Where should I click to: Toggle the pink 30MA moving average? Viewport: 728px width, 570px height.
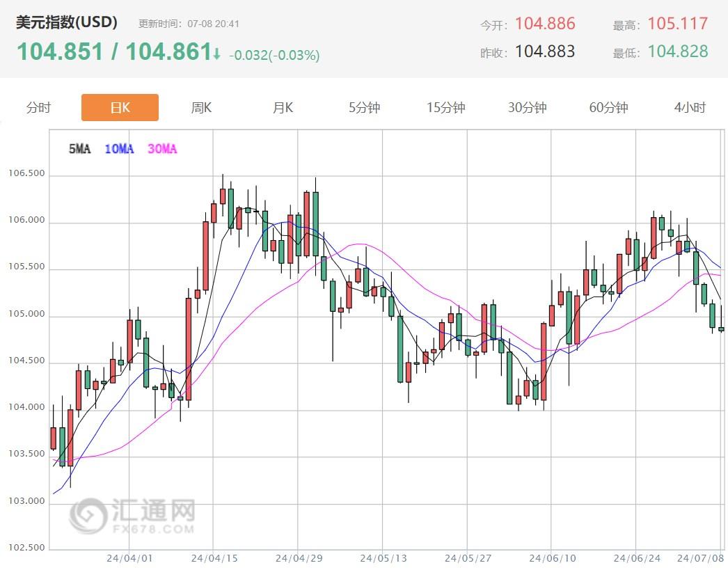[x=161, y=148]
